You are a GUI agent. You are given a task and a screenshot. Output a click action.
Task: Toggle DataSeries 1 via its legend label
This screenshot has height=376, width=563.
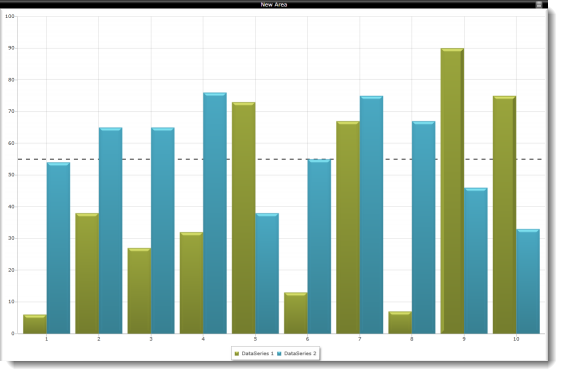(257, 353)
